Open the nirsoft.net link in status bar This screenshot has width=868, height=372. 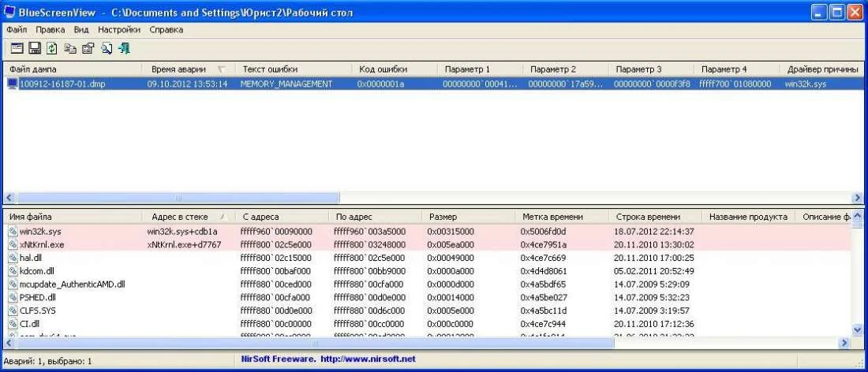367,359
